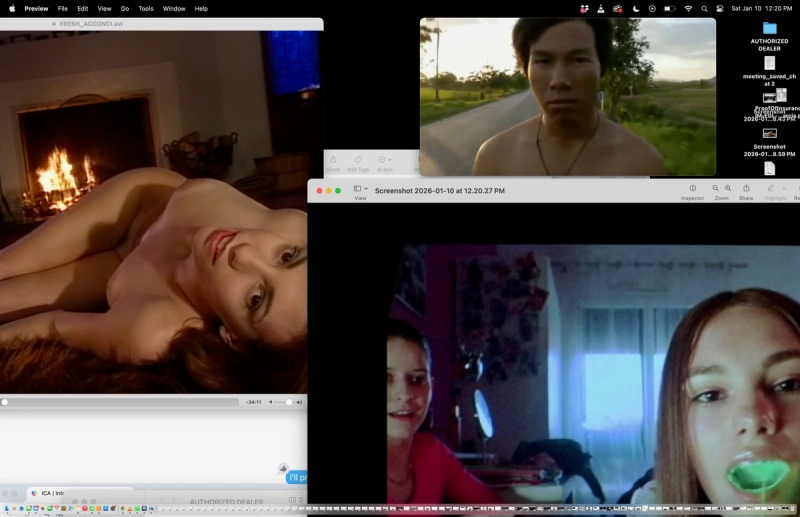Click the battery status icon
The width and height of the screenshot is (800, 517).
[669, 9]
